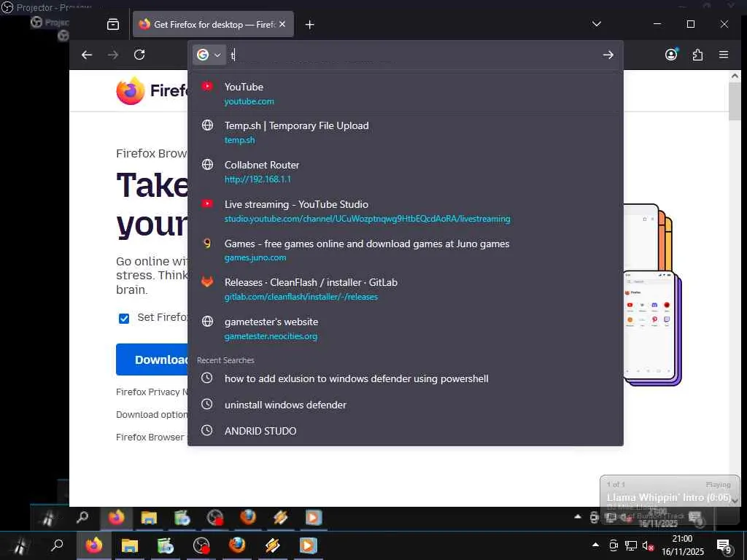Open the 21:00 clock on bottom taskbar
Image resolution: width=747 pixels, height=560 pixels.
pos(682,545)
